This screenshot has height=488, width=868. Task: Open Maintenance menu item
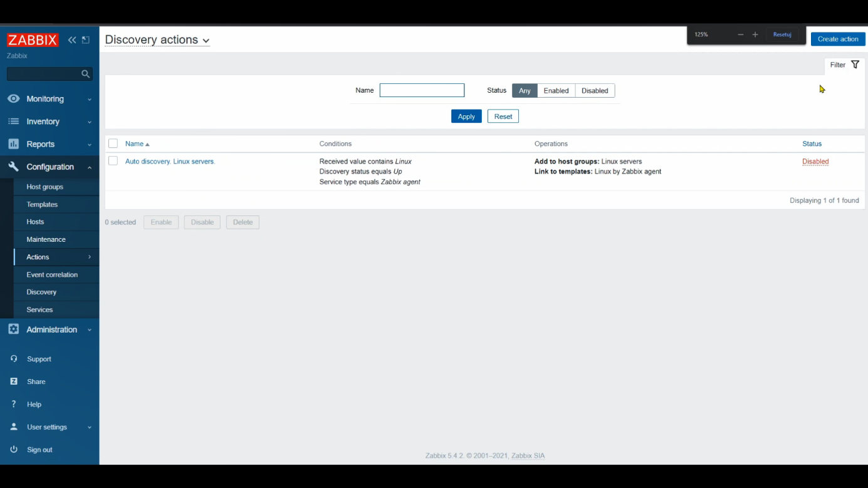[x=56, y=239]
